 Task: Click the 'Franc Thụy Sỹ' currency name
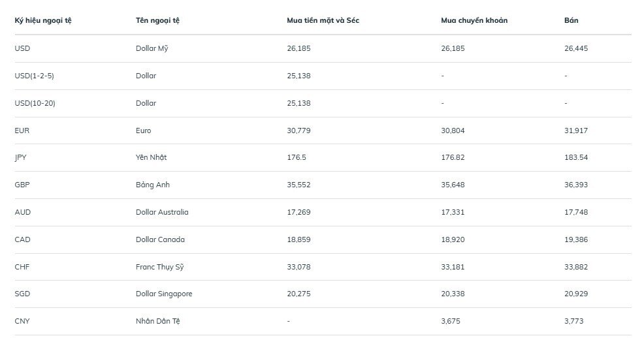[160, 266]
